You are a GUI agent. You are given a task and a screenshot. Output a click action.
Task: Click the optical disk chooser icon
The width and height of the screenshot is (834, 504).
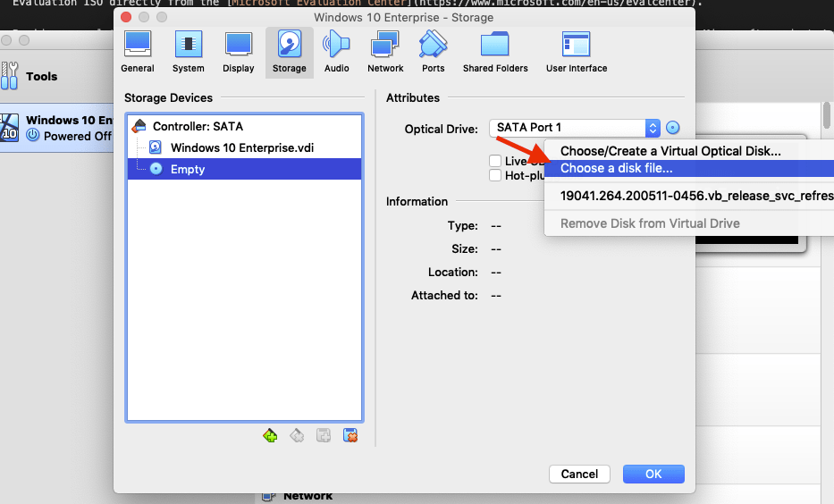pyautogui.click(x=674, y=128)
